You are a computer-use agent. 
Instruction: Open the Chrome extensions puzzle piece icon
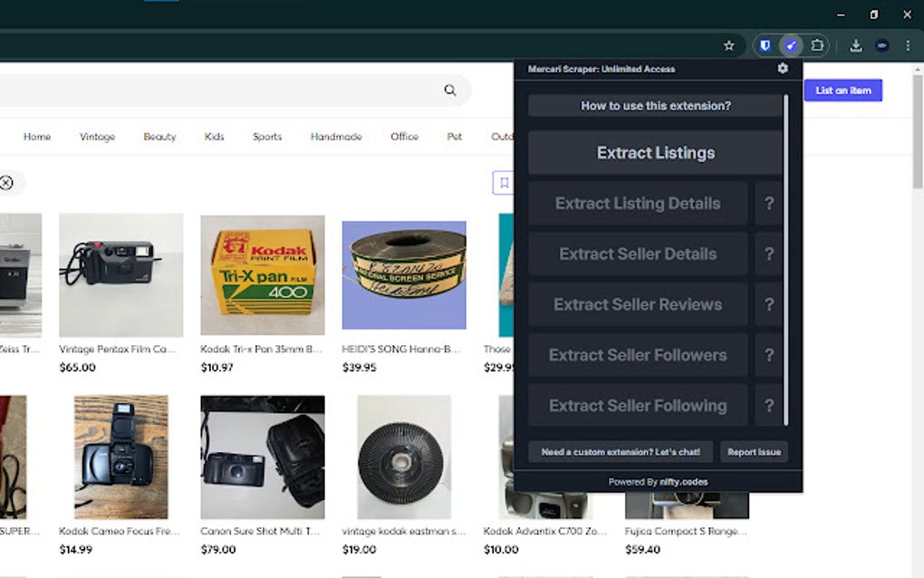[x=817, y=44]
